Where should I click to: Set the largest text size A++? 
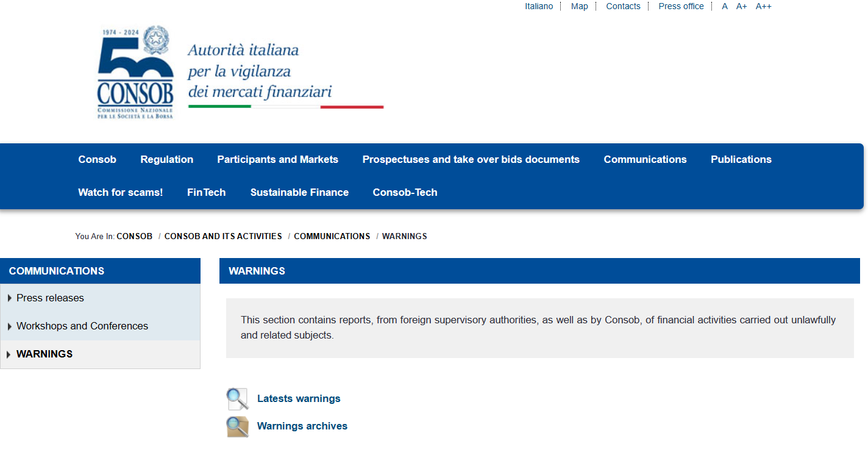point(763,6)
